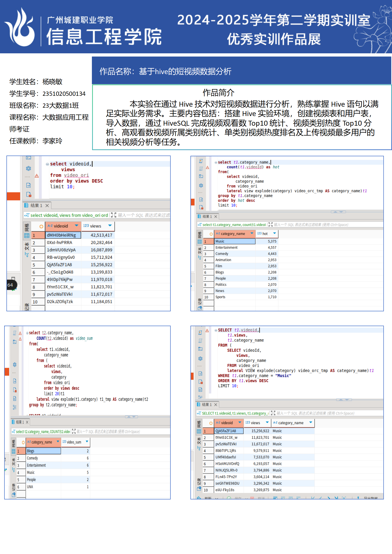Image resolution: width=392 pixels, height=554 pixels.
Task: Click the grid view icon beside the Blogs row
Action: (14, 451)
